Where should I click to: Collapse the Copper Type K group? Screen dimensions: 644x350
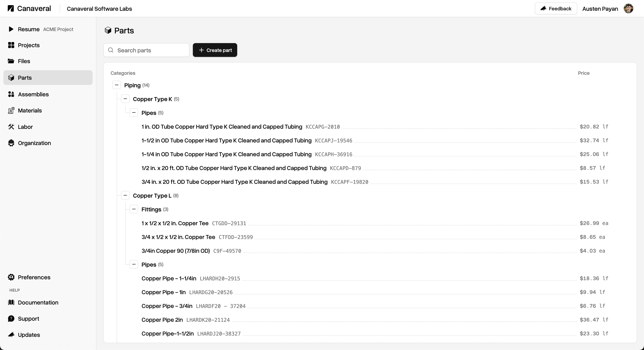click(125, 99)
